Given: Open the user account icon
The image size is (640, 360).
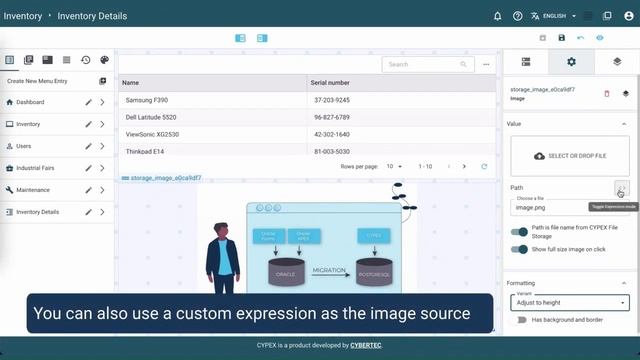Looking at the screenshot, I should 629,16.
